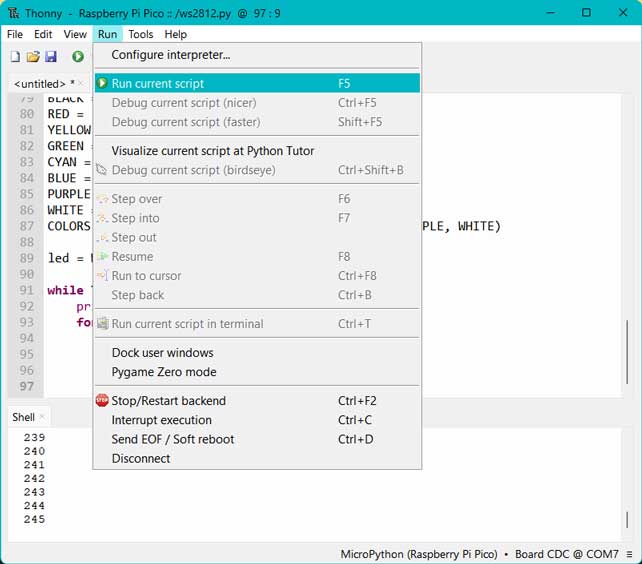
Task: Click the Open file folder icon
Action: [x=33, y=56]
